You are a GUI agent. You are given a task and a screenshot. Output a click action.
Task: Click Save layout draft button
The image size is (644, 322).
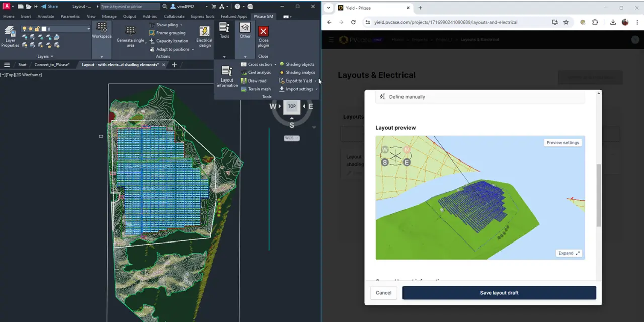coord(499,293)
